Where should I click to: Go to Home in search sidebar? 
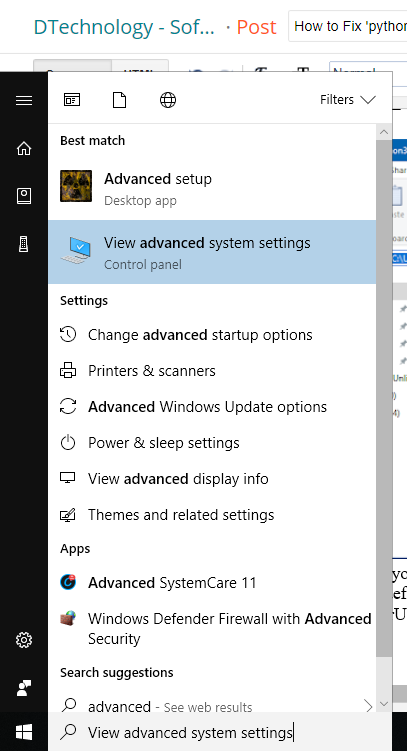tap(24, 148)
